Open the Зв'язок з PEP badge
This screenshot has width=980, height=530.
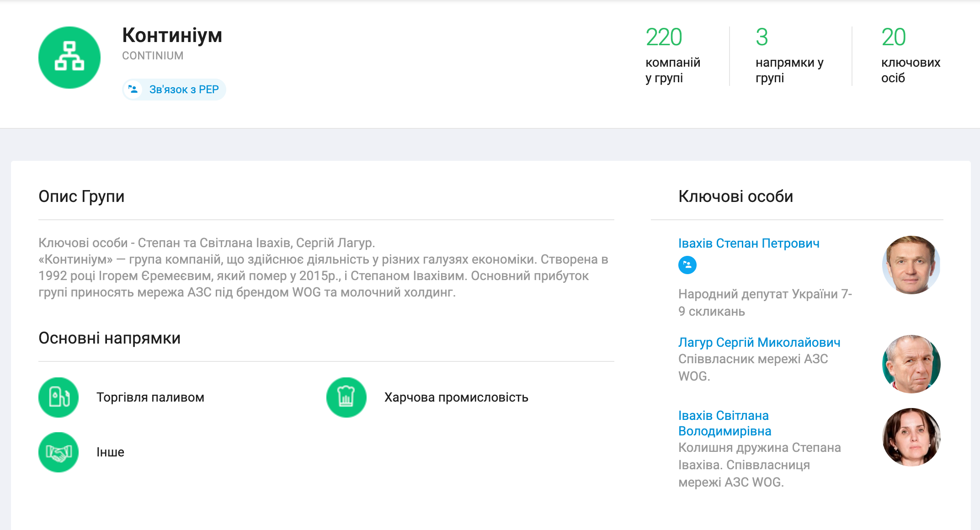pyautogui.click(x=183, y=90)
